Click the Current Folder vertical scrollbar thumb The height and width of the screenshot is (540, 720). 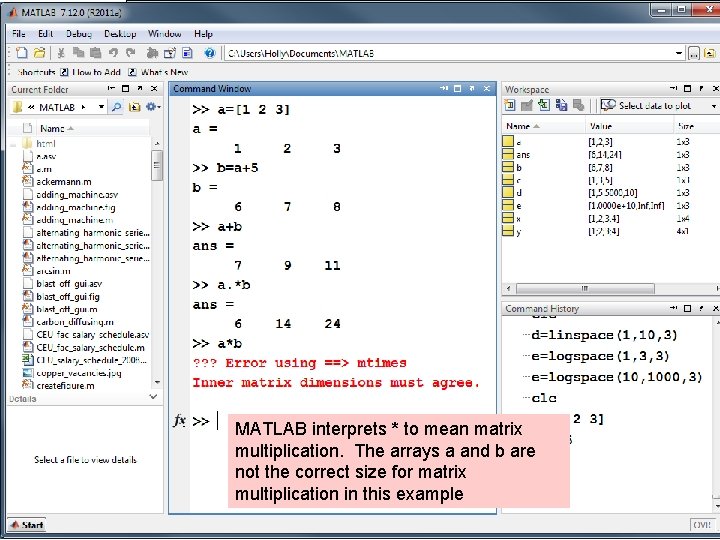(157, 165)
